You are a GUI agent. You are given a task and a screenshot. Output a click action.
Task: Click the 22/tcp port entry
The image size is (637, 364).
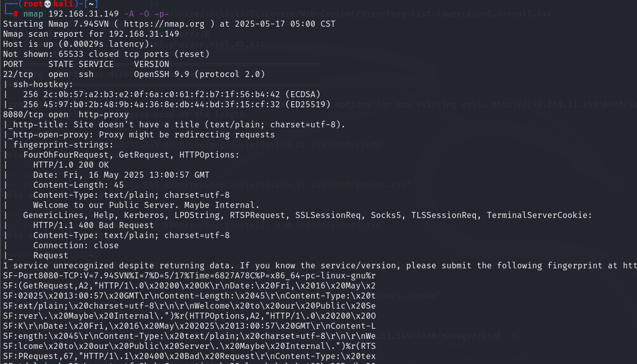(18, 74)
